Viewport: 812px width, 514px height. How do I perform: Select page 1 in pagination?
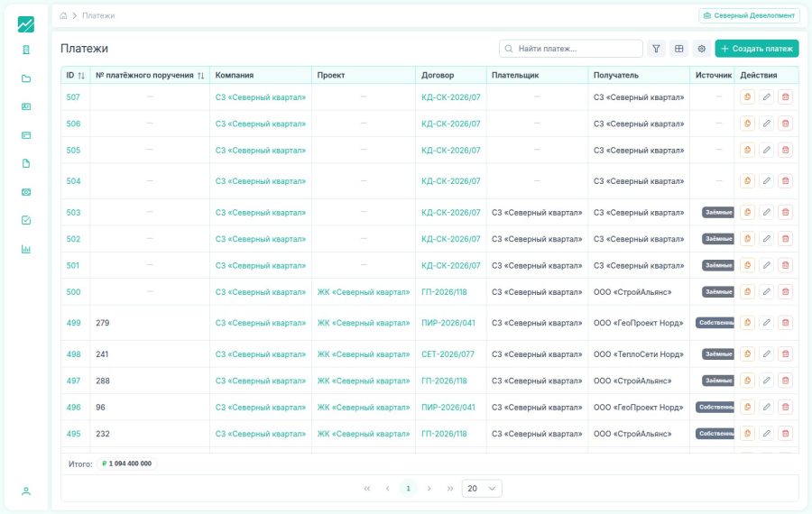click(408, 489)
